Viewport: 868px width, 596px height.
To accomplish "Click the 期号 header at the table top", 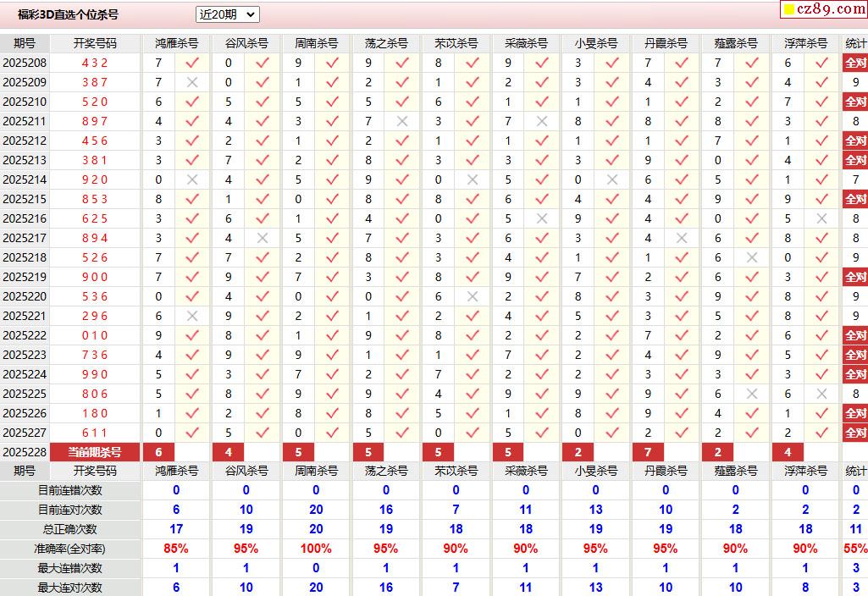I will 25,43.
